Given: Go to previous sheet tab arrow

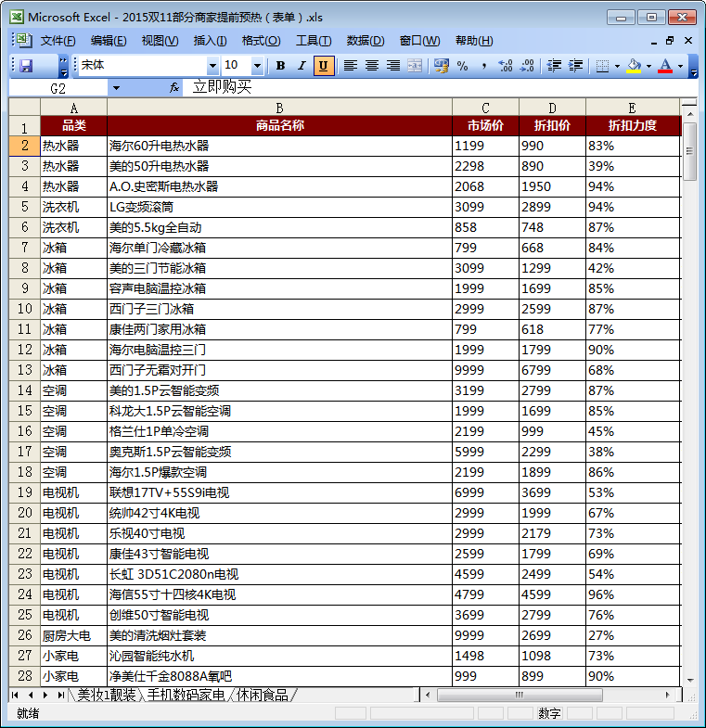Looking at the screenshot, I should [31, 695].
